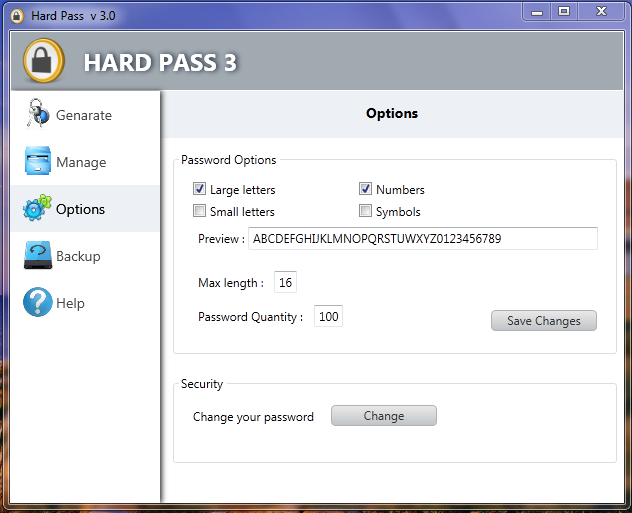Click the gold padlock logo in header

click(x=44, y=60)
